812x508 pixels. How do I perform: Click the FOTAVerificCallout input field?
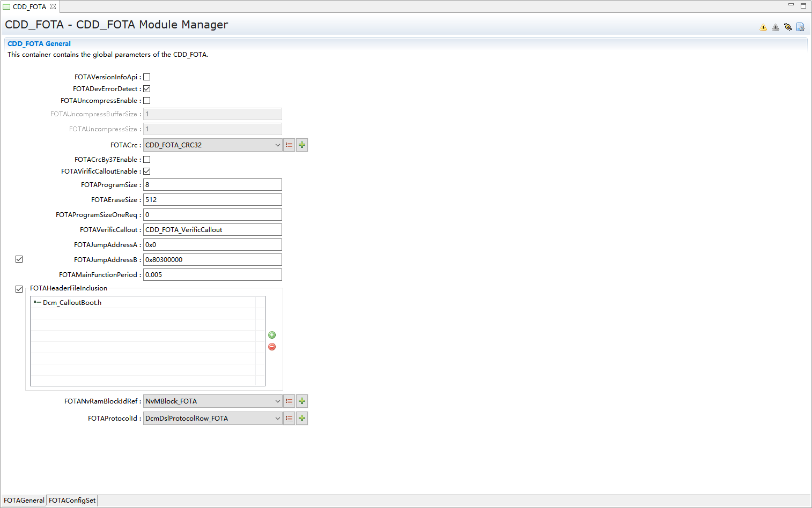click(212, 230)
